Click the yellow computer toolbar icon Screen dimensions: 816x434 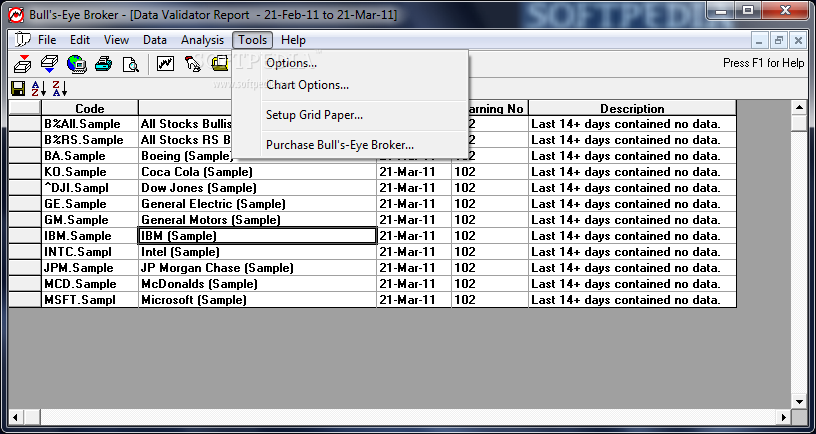[x=220, y=63]
